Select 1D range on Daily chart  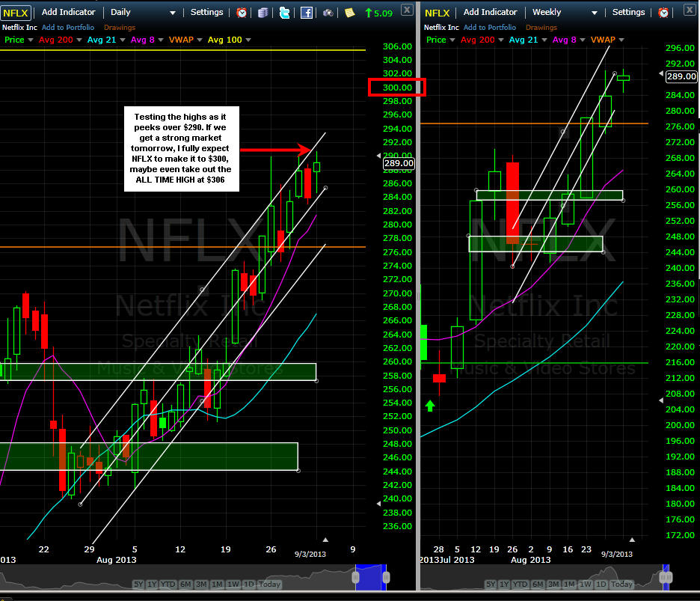(248, 584)
